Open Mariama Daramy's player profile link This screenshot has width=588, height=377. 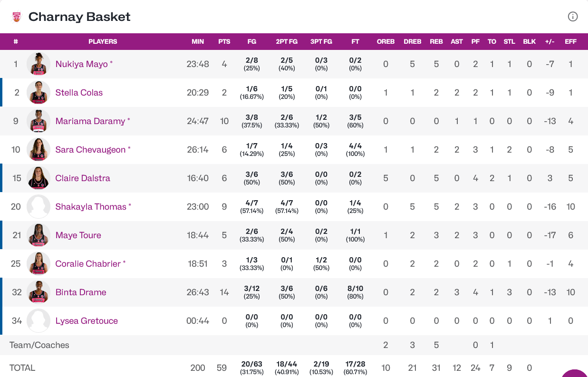point(90,121)
